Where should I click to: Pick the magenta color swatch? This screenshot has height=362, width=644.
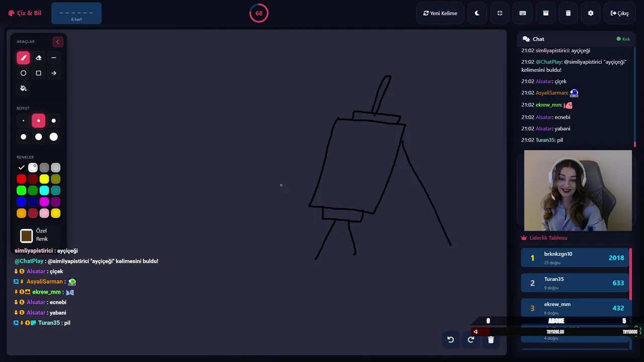[44, 202]
